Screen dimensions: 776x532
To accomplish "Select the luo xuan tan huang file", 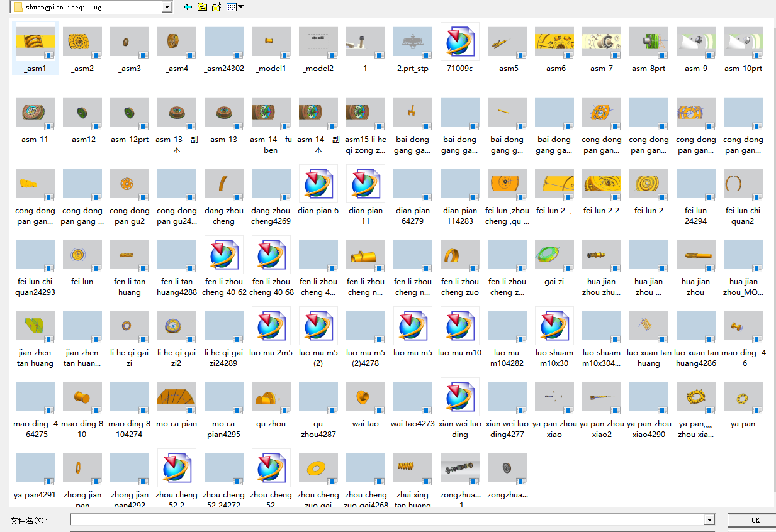I will (x=649, y=338).
